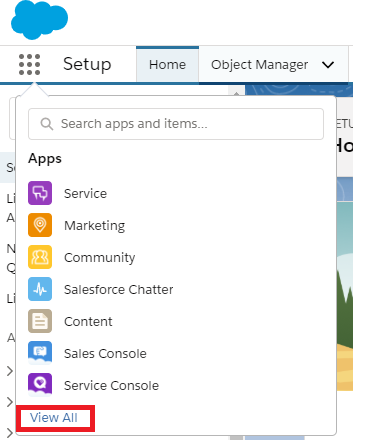
Task: Open the Service app icon
Action: pyautogui.click(x=40, y=193)
